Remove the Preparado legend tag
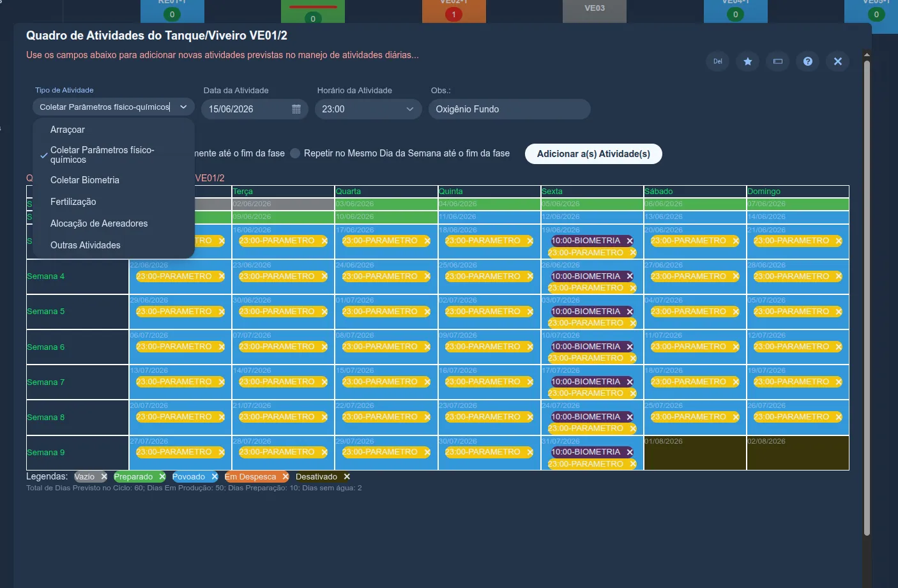 coord(162,477)
